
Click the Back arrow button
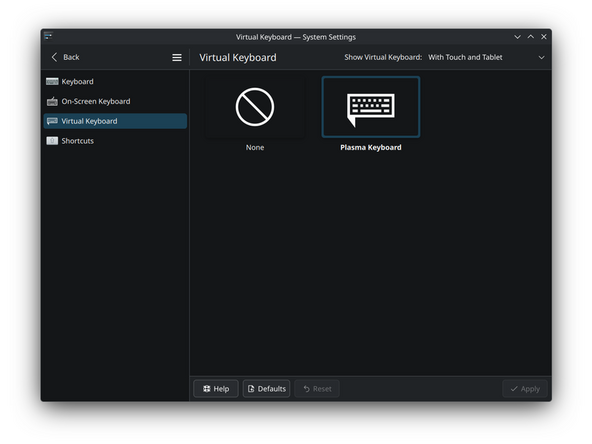pyautogui.click(x=65, y=57)
